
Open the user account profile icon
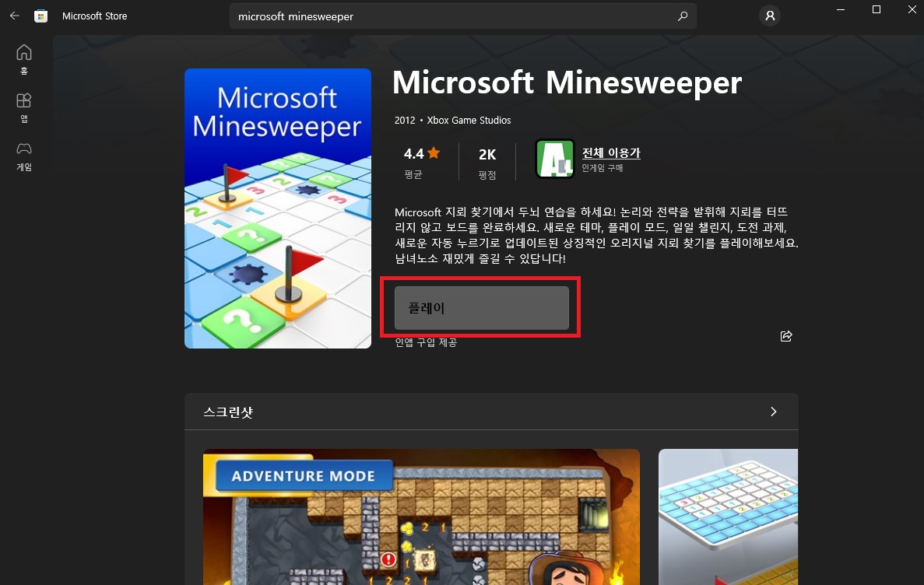tap(770, 16)
